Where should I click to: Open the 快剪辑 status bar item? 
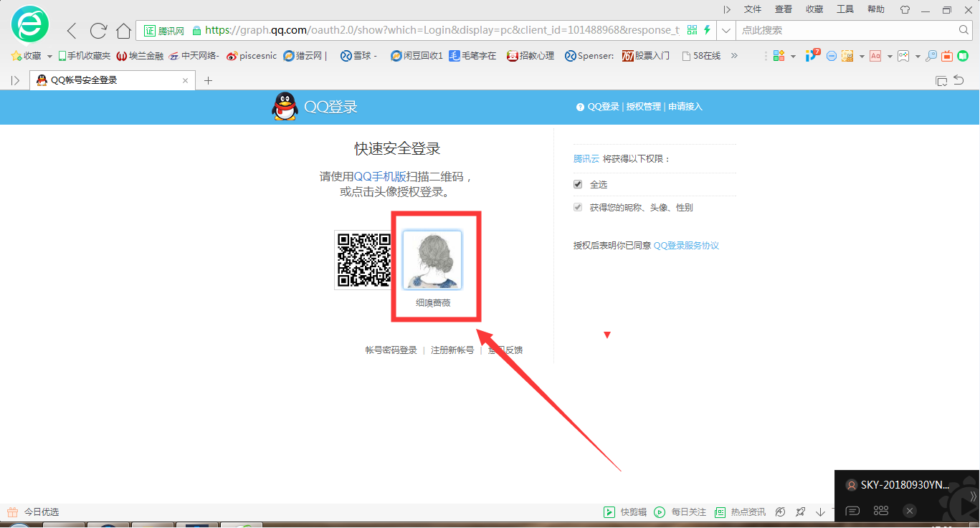click(x=624, y=512)
